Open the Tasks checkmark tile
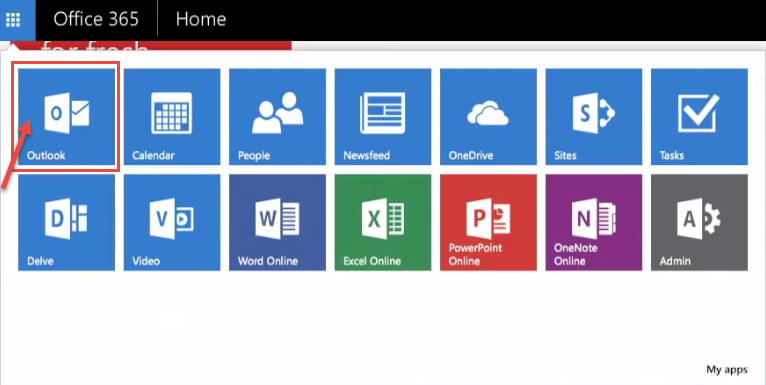 [700, 116]
